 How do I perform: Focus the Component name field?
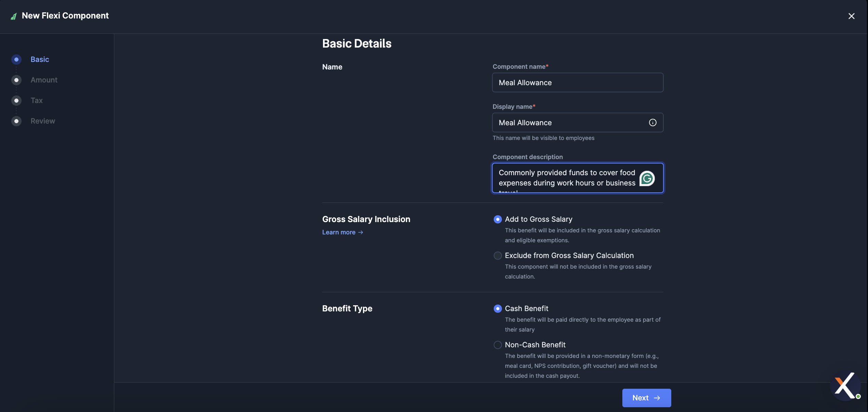click(x=578, y=82)
